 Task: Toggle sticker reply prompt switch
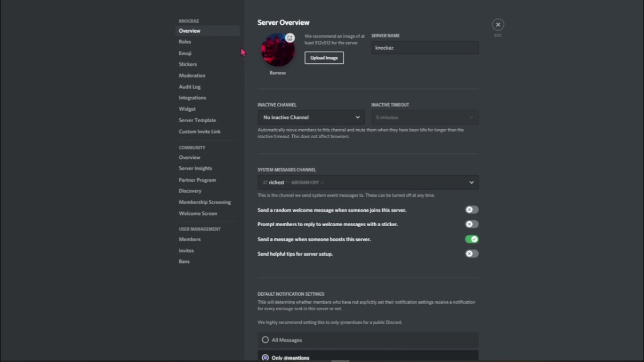coord(471,224)
